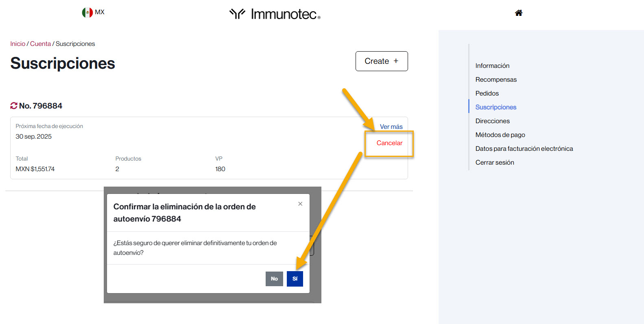Open the Cuenta breadcrumb link
Image resolution: width=644 pixels, height=324 pixels.
[x=40, y=44]
